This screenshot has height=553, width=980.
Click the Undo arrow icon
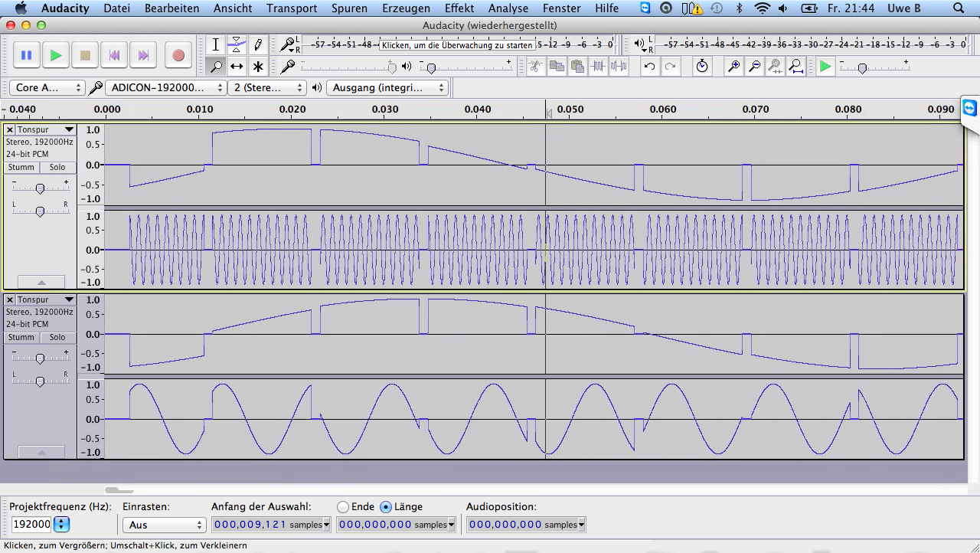(649, 66)
